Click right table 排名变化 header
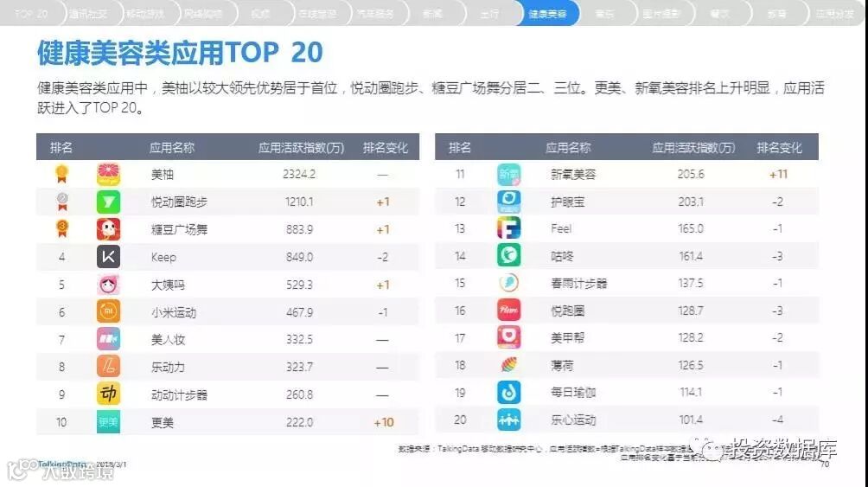 [x=779, y=148]
